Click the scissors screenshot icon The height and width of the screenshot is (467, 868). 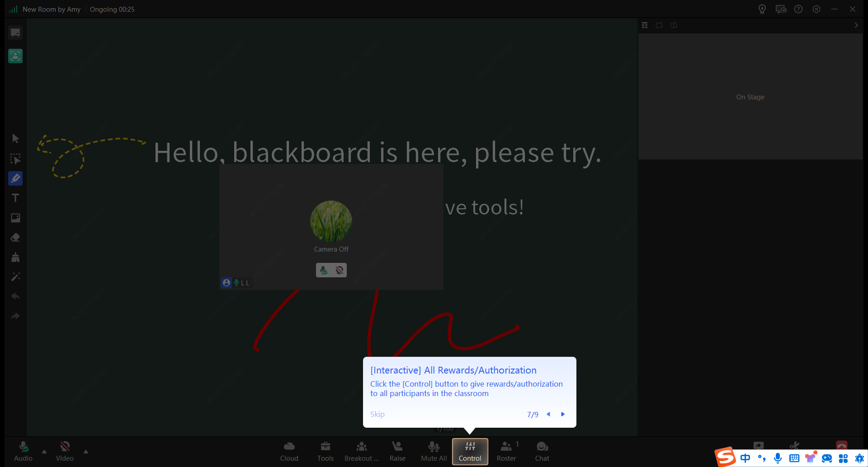click(x=794, y=445)
